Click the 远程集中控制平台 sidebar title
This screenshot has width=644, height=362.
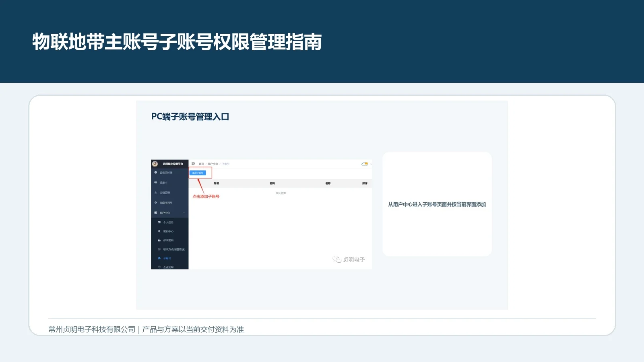173,164
